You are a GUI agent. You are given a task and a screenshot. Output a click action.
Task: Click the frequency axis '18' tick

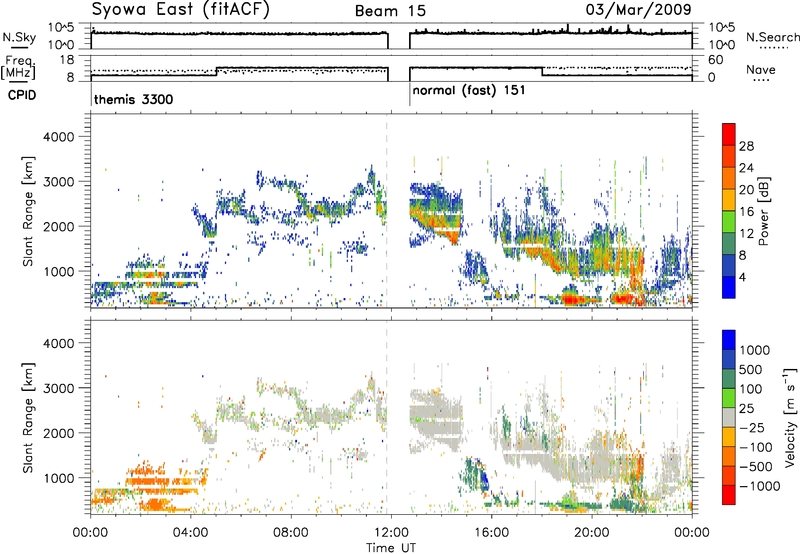(67, 60)
